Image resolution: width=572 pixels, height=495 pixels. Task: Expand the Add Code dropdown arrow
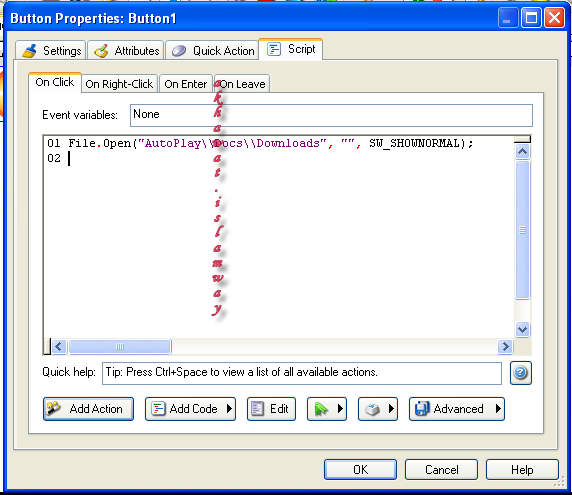(229, 409)
